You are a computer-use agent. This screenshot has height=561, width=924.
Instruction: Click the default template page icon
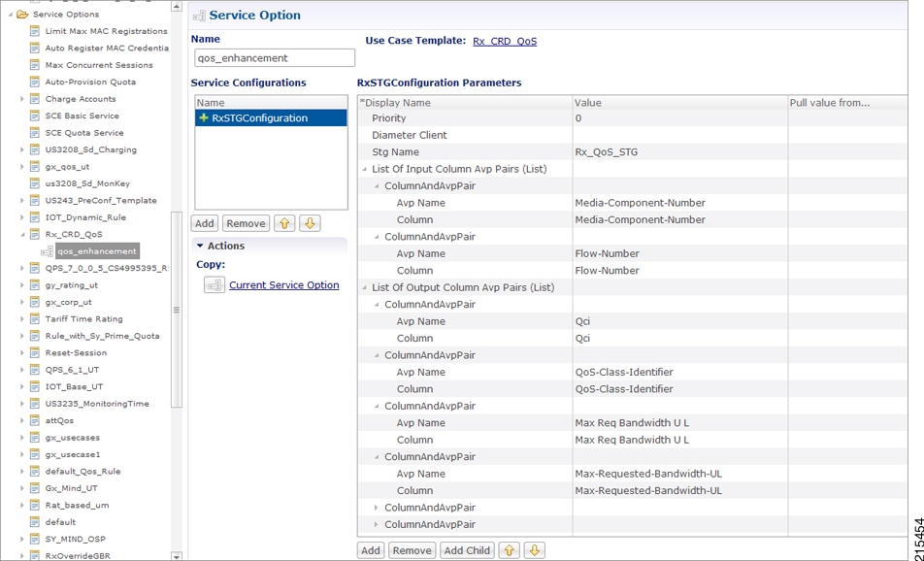pyautogui.click(x=35, y=522)
